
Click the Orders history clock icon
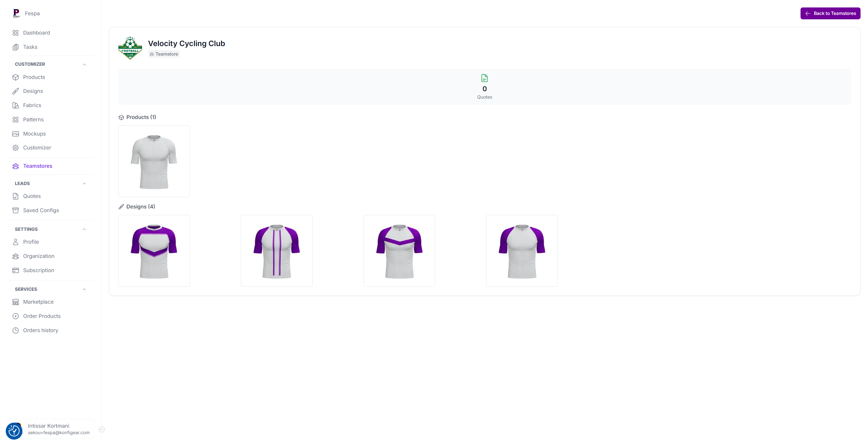16,330
